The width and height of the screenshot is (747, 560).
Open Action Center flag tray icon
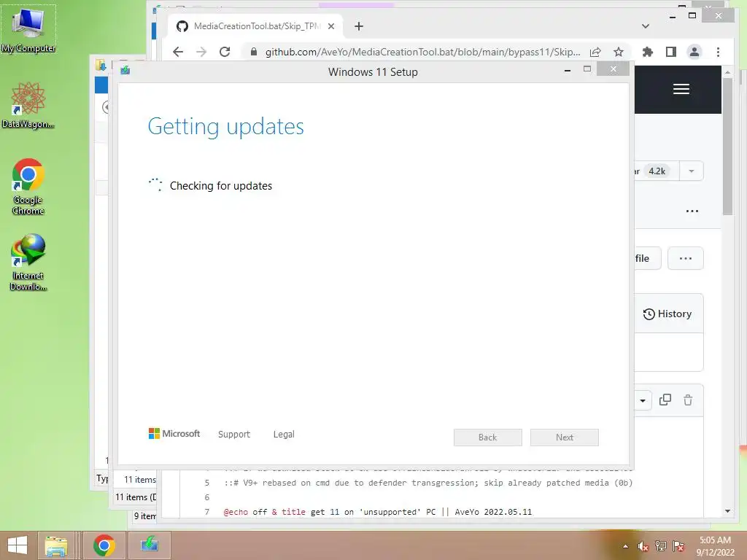click(x=678, y=546)
